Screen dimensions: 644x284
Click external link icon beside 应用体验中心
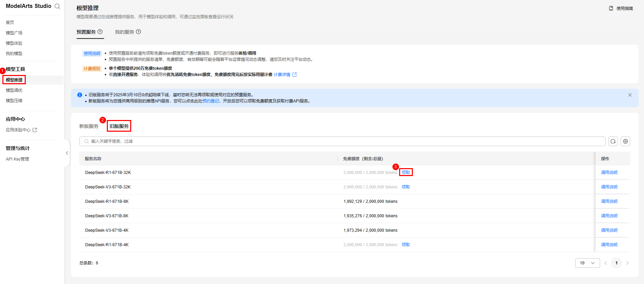(35, 130)
